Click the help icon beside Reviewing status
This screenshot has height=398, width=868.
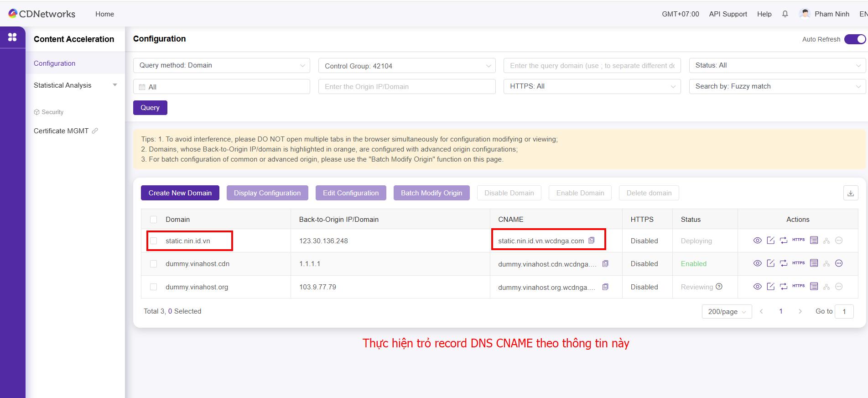pyautogui.click(x=719, y=287)
